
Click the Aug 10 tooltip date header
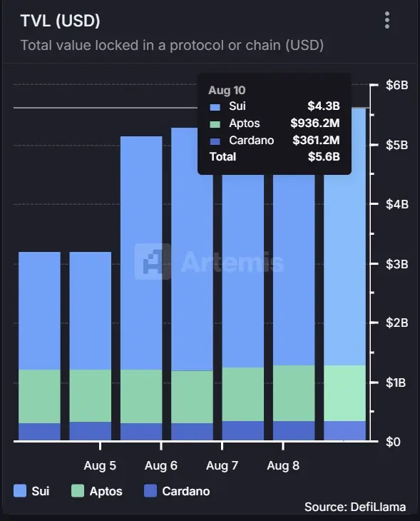tap(227, 91)
